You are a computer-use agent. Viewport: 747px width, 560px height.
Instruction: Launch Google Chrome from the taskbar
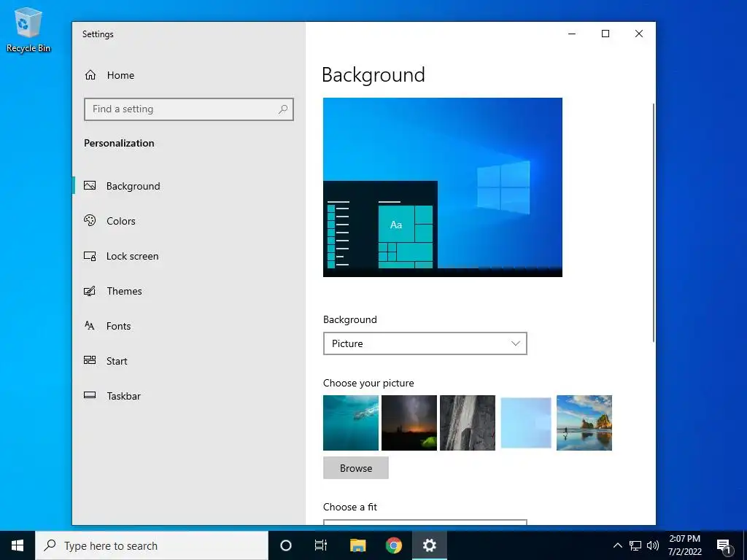393,545
